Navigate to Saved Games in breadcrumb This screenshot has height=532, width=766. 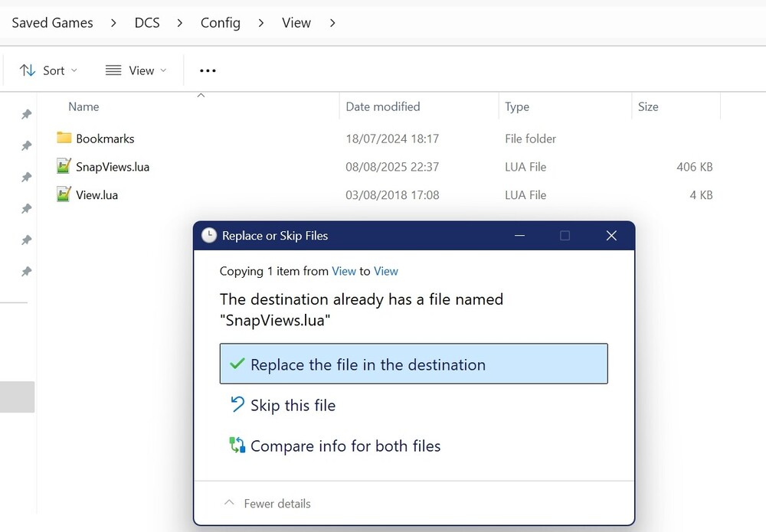coord(52,23)
